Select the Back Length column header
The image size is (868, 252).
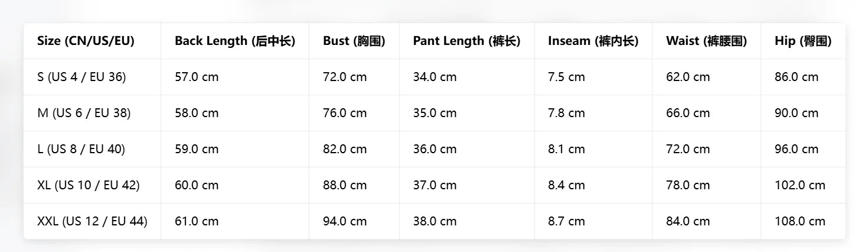click(x=235, y=41)
